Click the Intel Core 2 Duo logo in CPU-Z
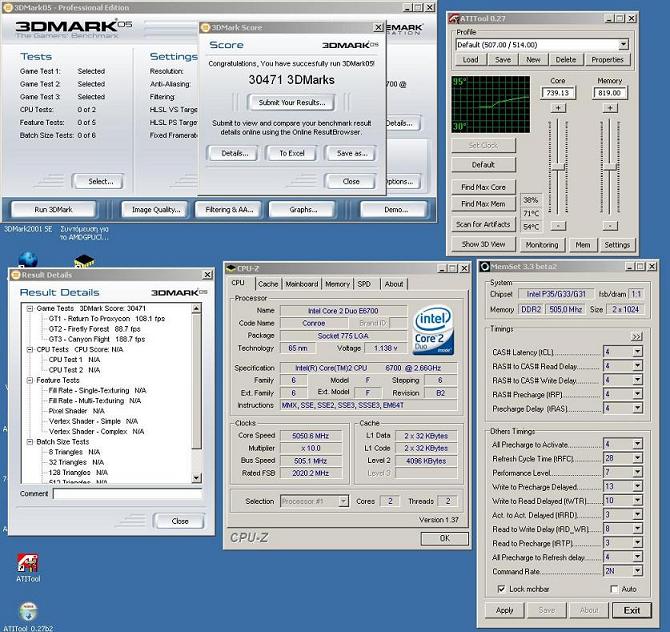This screenshot has width=670, height=632. point(433,330)
